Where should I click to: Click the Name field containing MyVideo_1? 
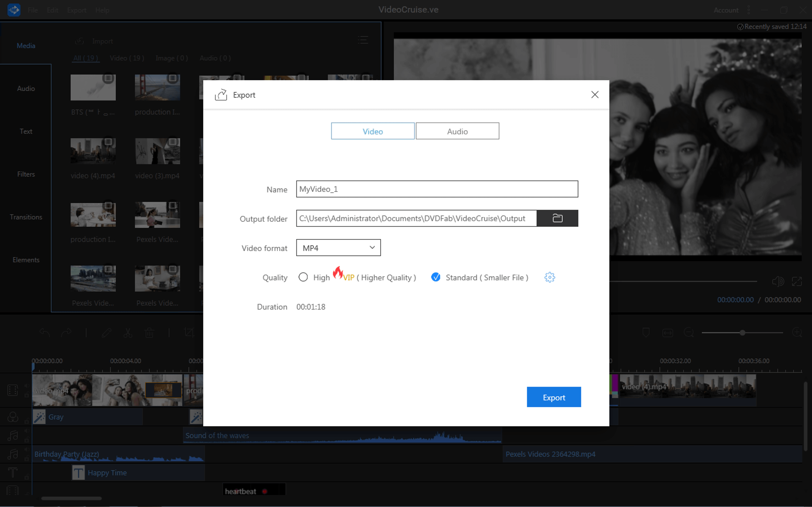click(x=437, y=189)
